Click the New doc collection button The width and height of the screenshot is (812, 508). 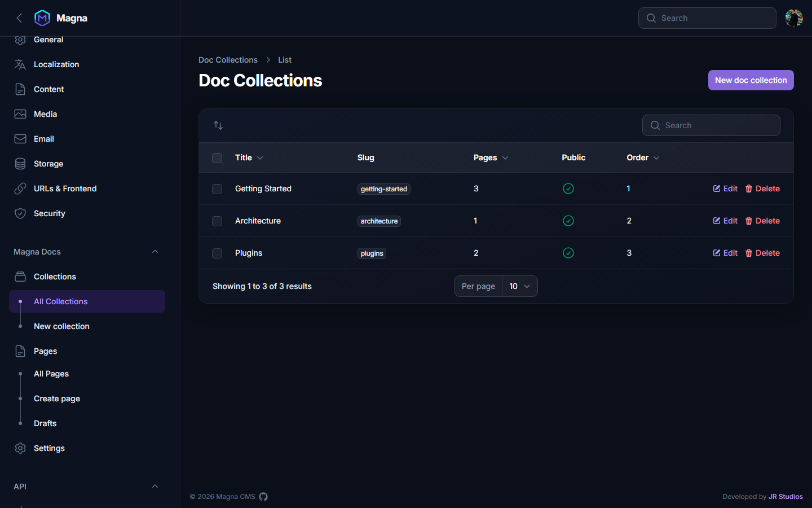pyautogui.click(x=751, y=80)
